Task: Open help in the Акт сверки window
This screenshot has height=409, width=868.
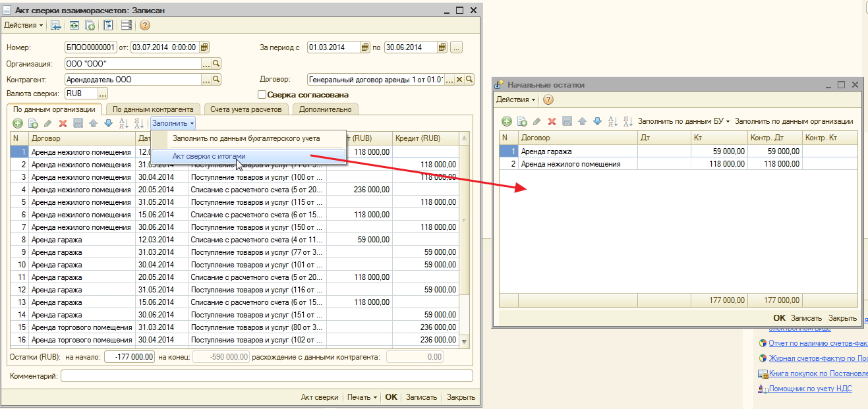Action: (x=145, y=25)
